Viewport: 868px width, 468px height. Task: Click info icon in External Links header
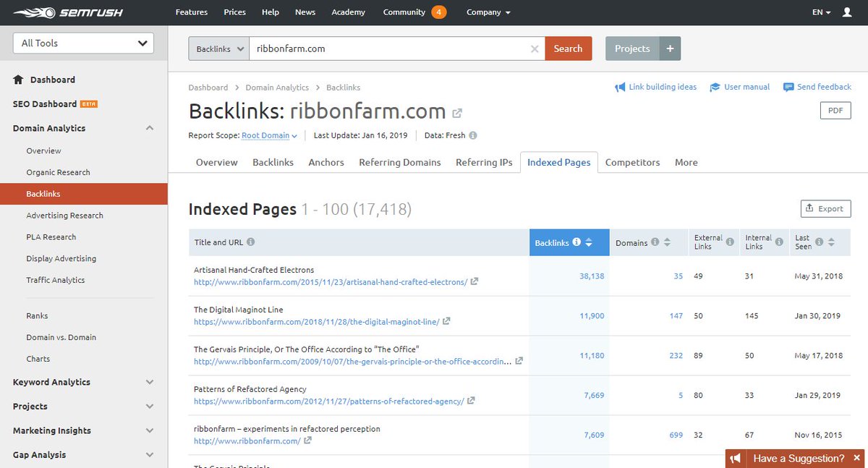[x=730, y=242]
